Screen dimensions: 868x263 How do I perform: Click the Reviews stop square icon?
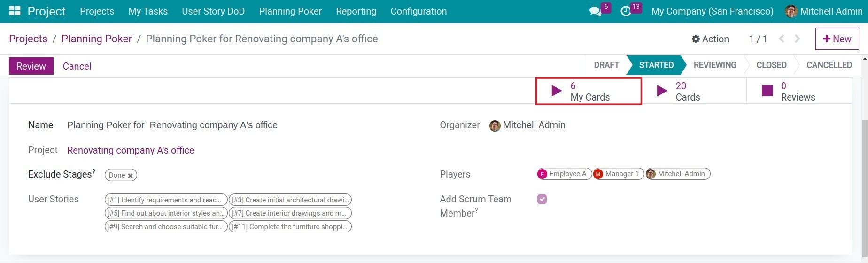(x=767, y=91)
